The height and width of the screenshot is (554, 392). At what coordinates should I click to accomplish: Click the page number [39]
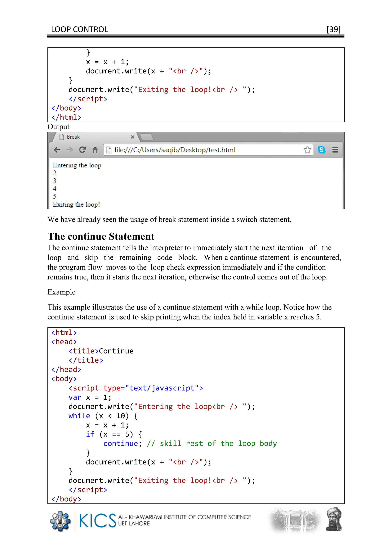[333, 29]
